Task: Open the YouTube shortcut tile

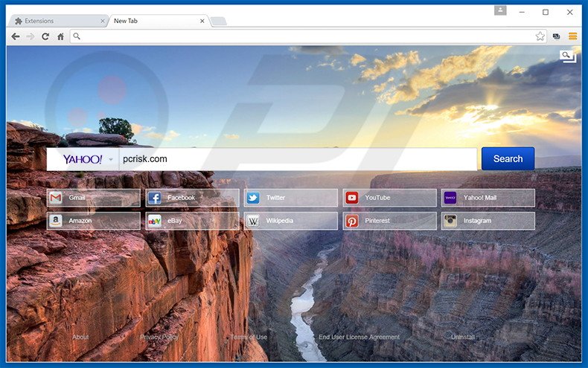Action: pyautogui.click(x=389, y=198)
